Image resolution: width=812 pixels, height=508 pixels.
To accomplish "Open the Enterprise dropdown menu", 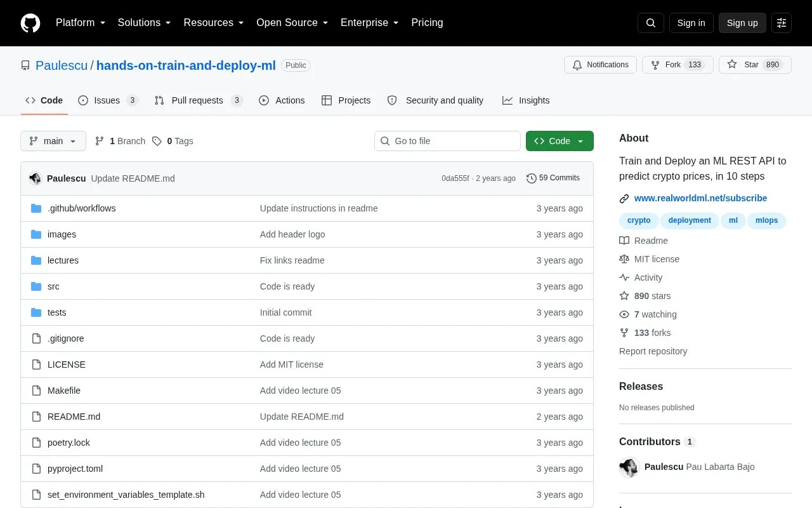I will (369, 23).
